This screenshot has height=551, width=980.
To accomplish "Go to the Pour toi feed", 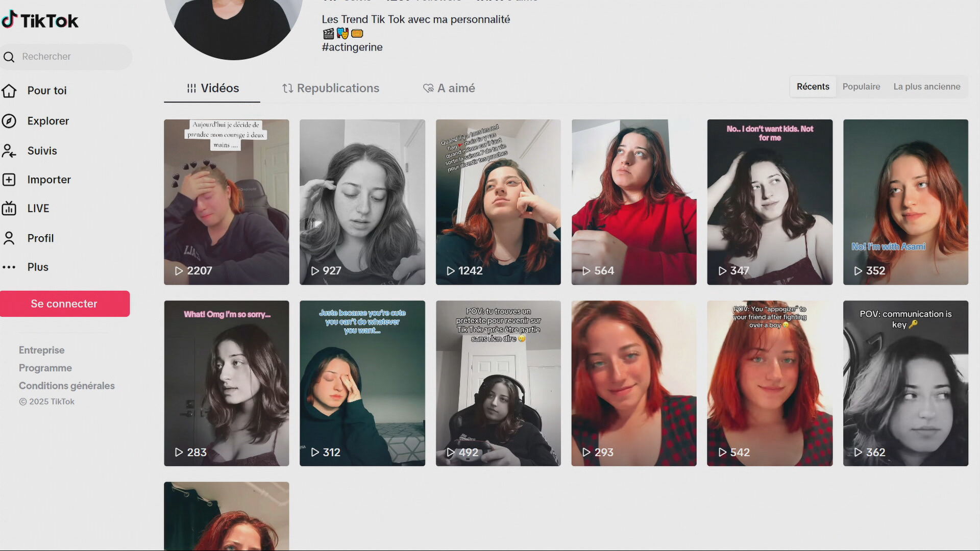I will click(x=47, y=91).
